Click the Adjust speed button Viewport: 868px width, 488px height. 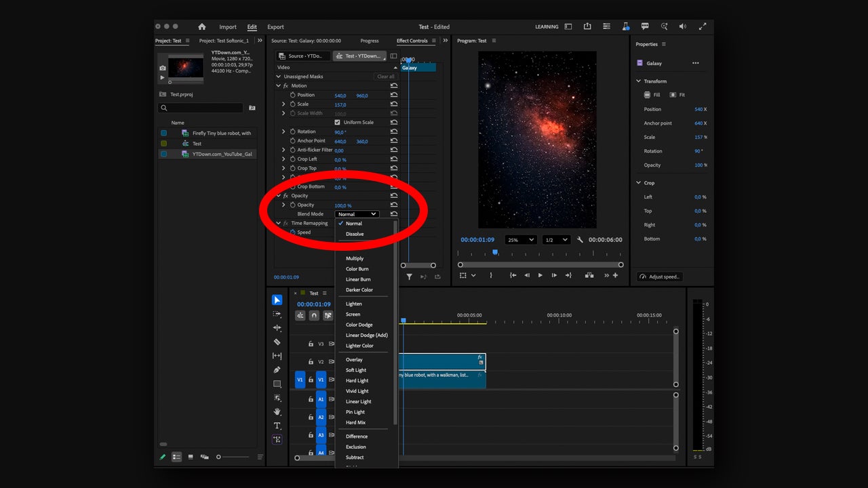pos(659,277)
